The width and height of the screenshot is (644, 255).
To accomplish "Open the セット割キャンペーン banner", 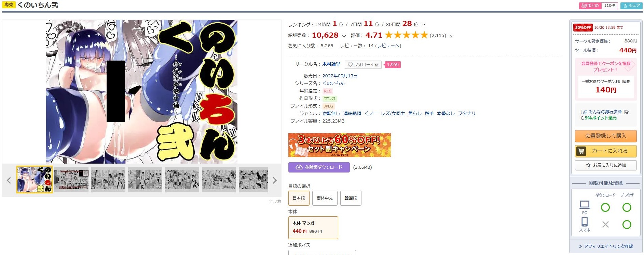I will point(340,145).
